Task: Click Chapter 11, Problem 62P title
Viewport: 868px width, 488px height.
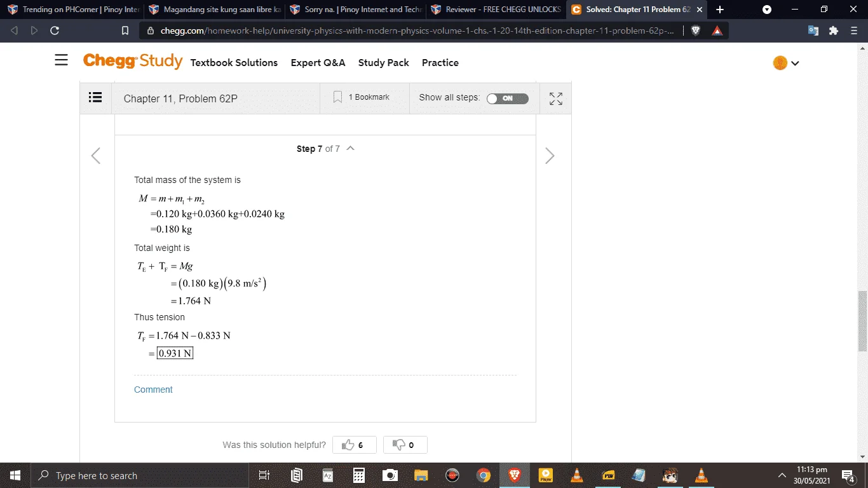Action: (180, 98)
